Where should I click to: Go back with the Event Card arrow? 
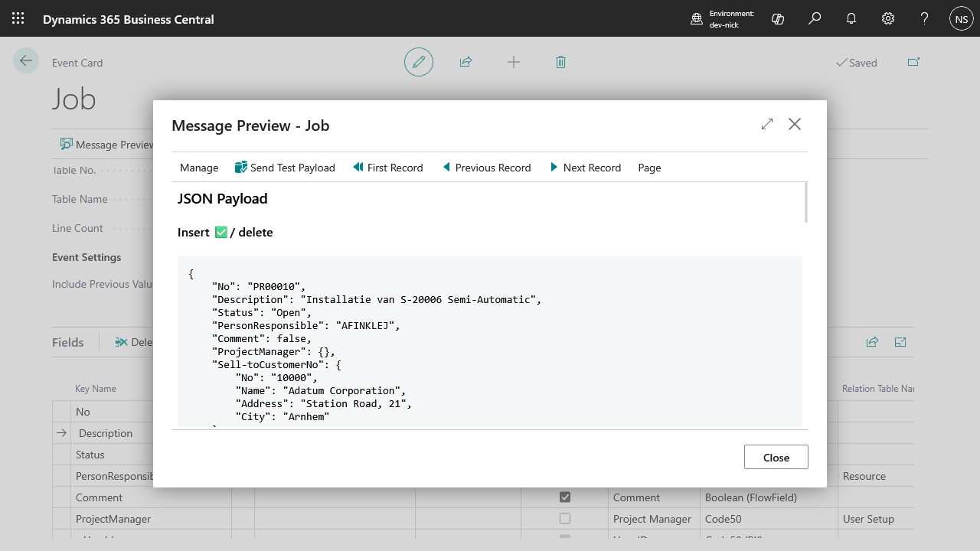tap(26, 61)
